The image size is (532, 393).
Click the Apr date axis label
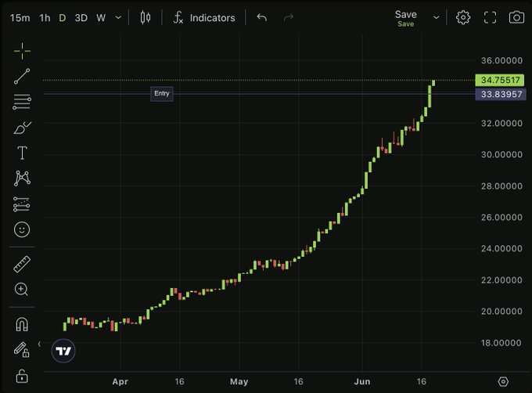[120, 381]
